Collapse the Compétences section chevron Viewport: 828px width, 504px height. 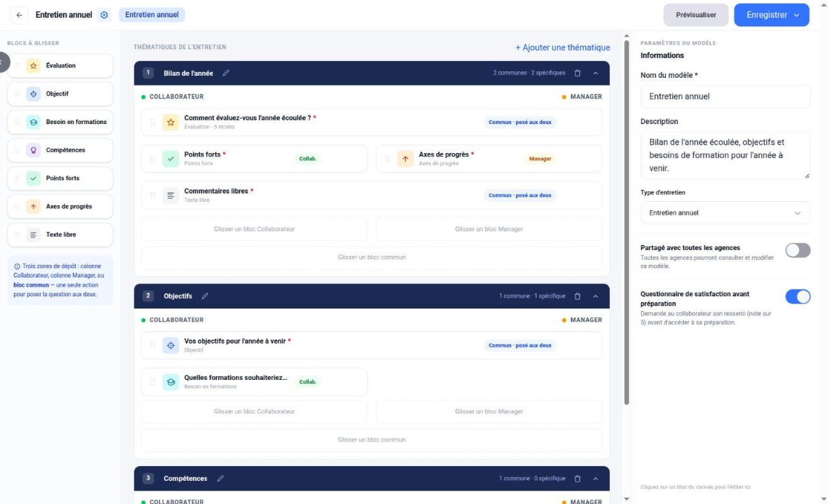(x=596, y=478)
